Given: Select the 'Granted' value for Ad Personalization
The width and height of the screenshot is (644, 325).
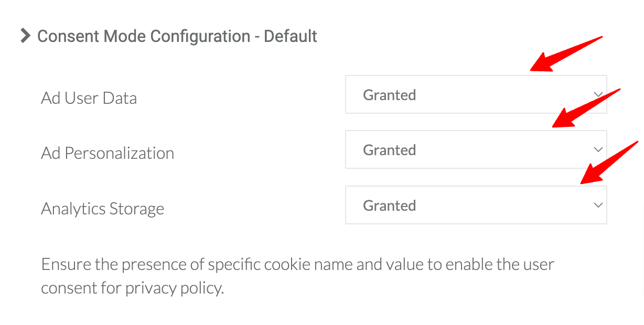Looking at the screenshot, I should (x=390, y=150).
